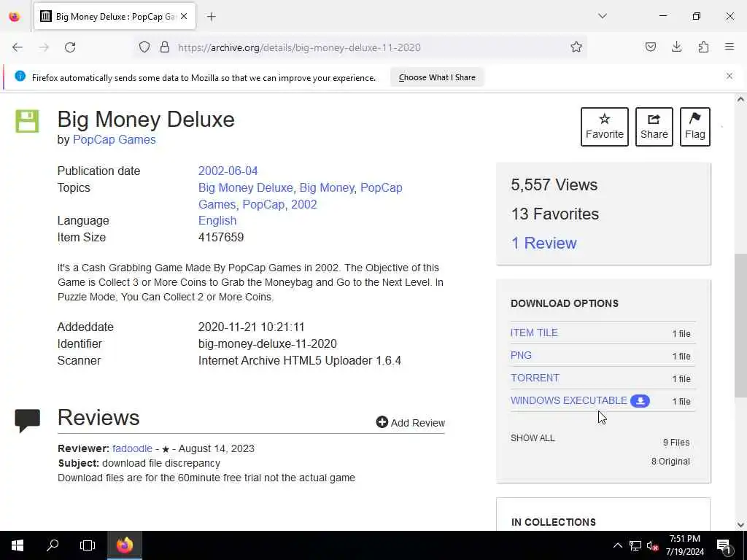
Task: Open the Firefox hamburger application menu
Action: (729, 47)
